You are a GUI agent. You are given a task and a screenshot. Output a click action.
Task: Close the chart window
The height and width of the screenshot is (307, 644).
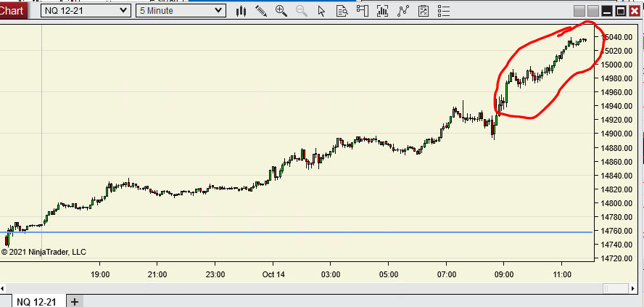coord(635,11)
